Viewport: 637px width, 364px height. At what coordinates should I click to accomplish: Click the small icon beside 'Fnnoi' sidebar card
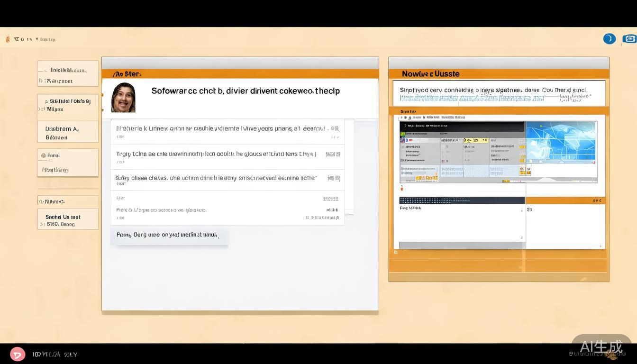(x=43, y=155)
